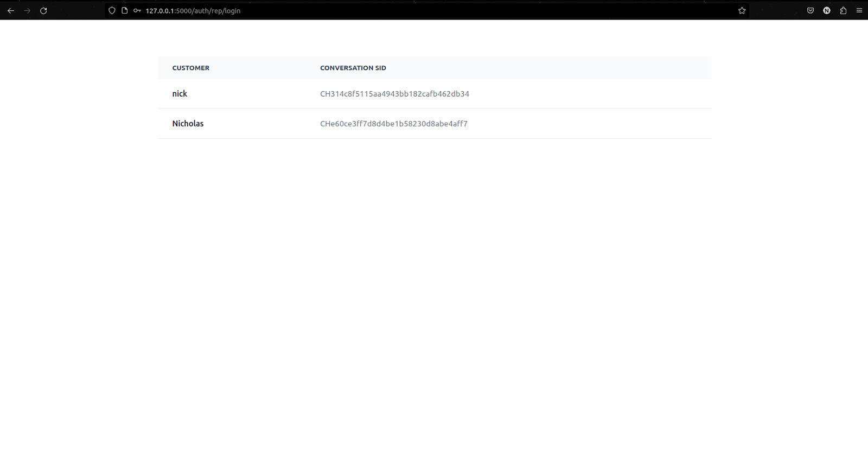The height and width of the screenshot is (455, 868).
Task: Open saved password key icon
Action: (137, 10)
